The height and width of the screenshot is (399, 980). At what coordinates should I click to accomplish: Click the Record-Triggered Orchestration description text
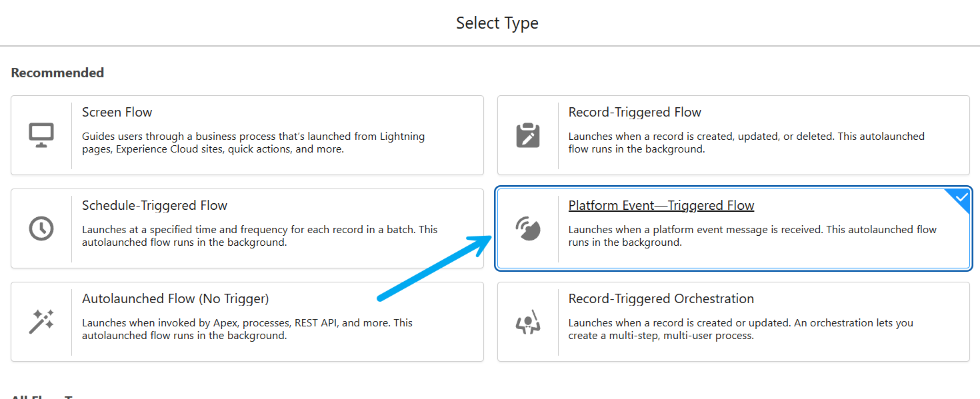pos(741,329)
